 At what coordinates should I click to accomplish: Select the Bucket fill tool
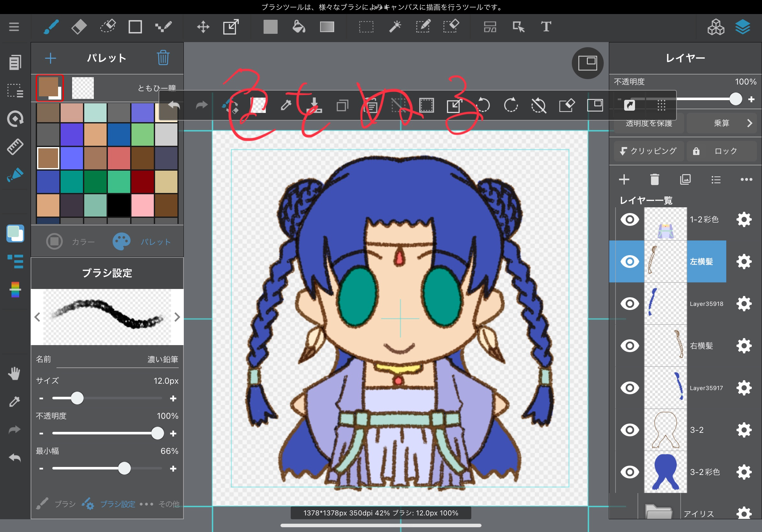(298, 26)
